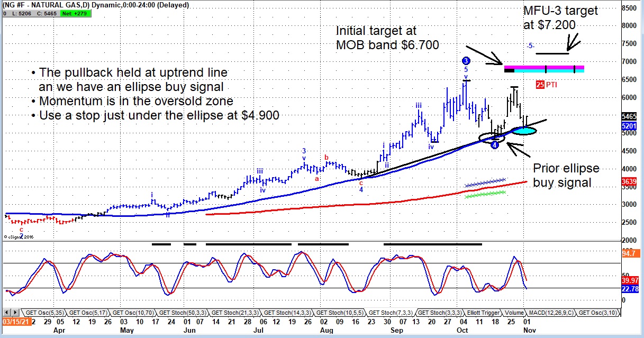Switch to GET Stoch(21,3,3) tab
The image size is (644, 338).
coord(235,312)
